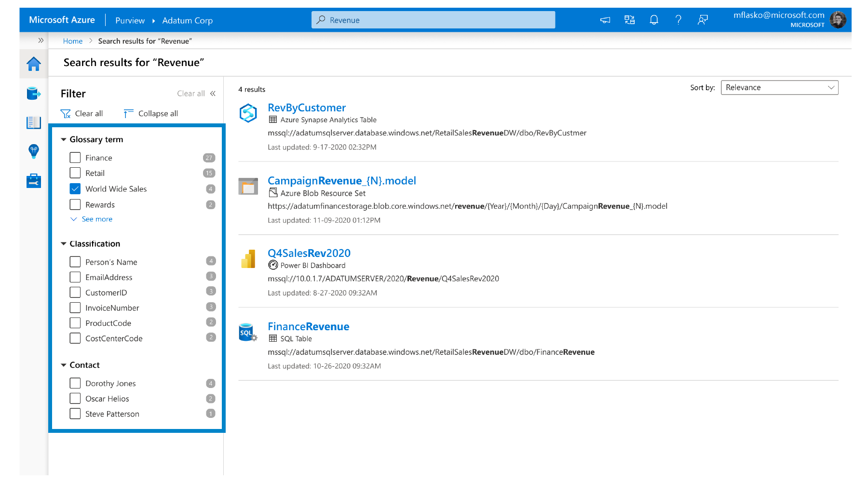Check the Finance glossary term
868x482 pixels.
pos(75,158)
